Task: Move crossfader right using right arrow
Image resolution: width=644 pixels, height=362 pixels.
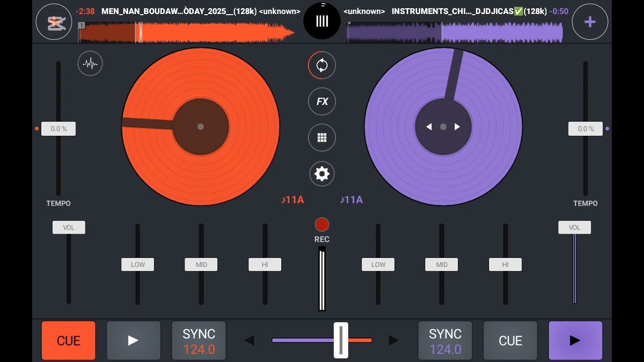Action: click(x=393, y=340)
